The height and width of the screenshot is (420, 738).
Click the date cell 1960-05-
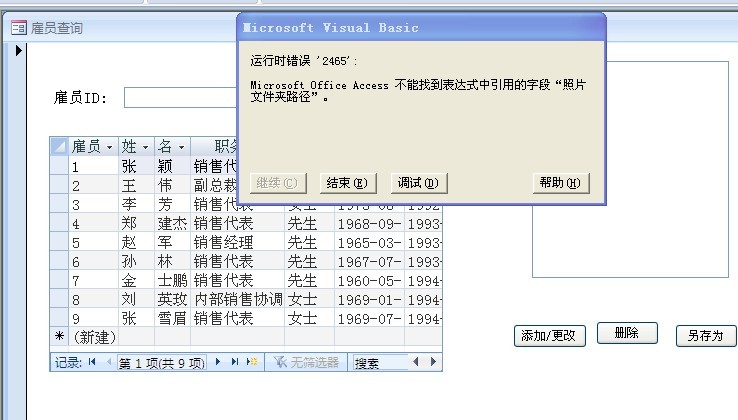pyautogui.click(x=369, y=280)
